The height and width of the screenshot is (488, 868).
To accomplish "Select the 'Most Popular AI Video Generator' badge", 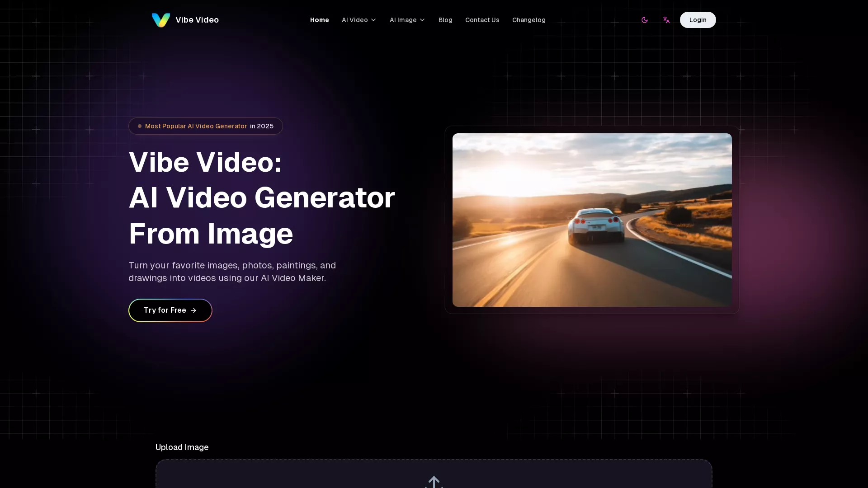I will (205, 126).
